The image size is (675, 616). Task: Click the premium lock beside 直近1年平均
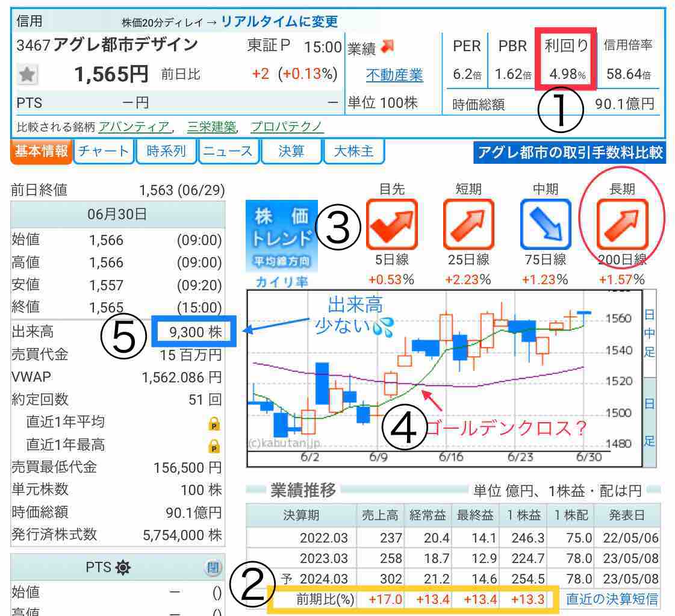pos(214,423)
